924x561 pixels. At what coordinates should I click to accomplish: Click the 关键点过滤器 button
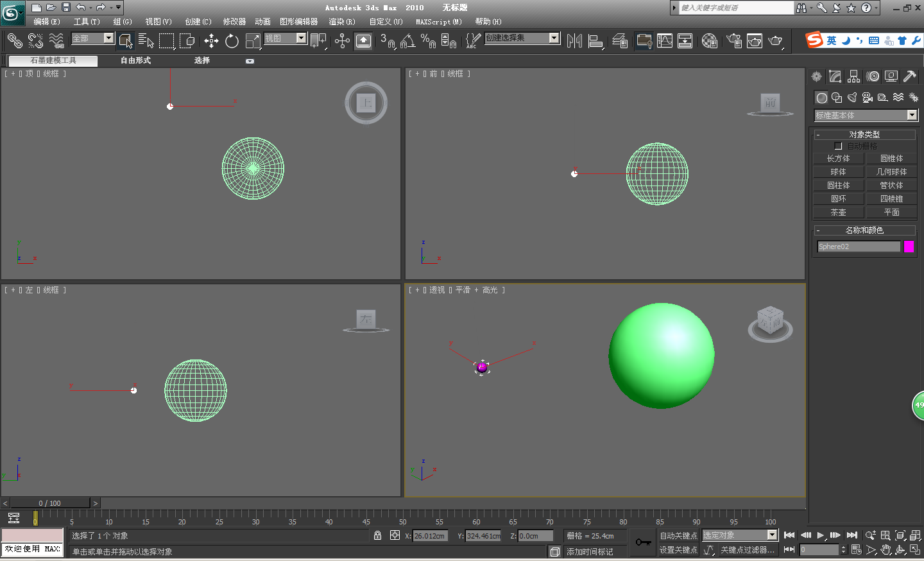click(x=747, y=550)
